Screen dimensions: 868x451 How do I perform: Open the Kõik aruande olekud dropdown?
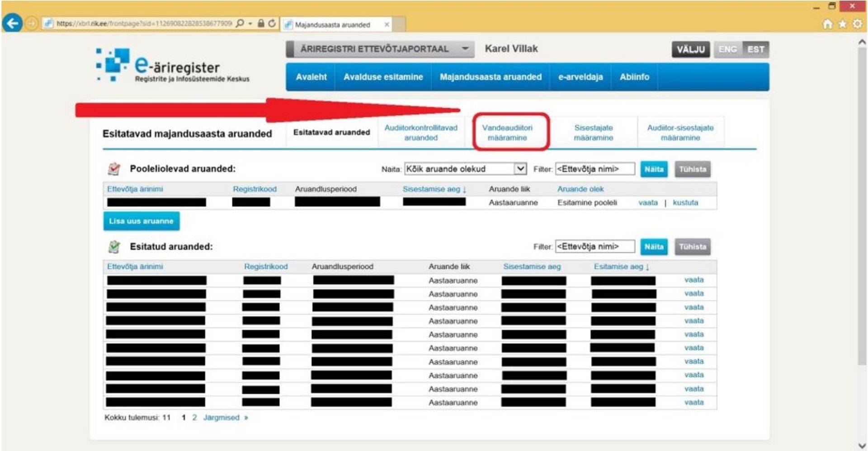[520, 169]
